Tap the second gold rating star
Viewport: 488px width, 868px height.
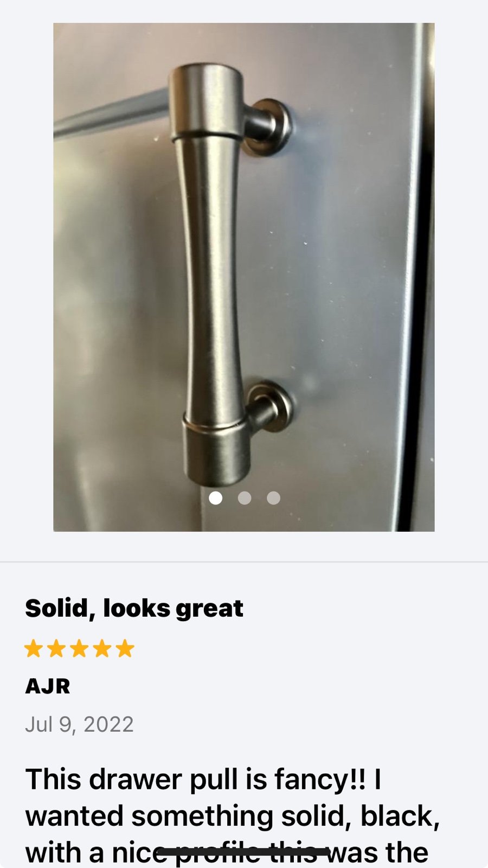[x=56, y=648]
